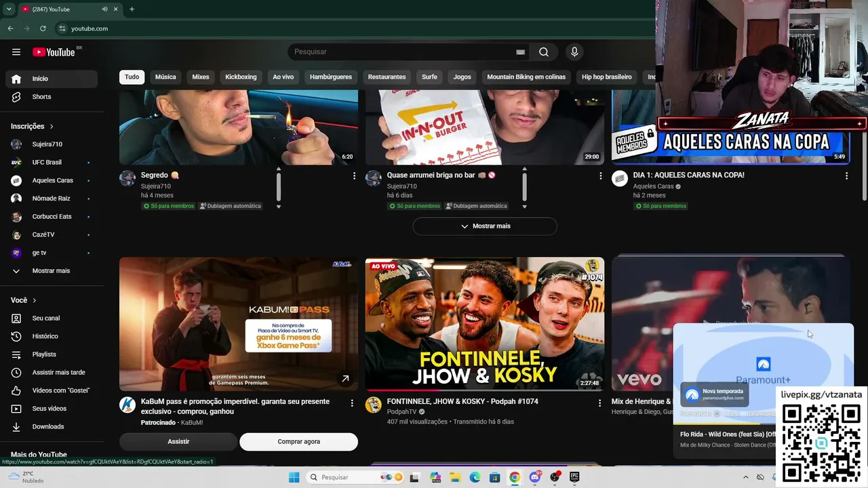Open PodpahTV channel avatar
This screenshot has height=488, width=868.
tap(374, 405)
